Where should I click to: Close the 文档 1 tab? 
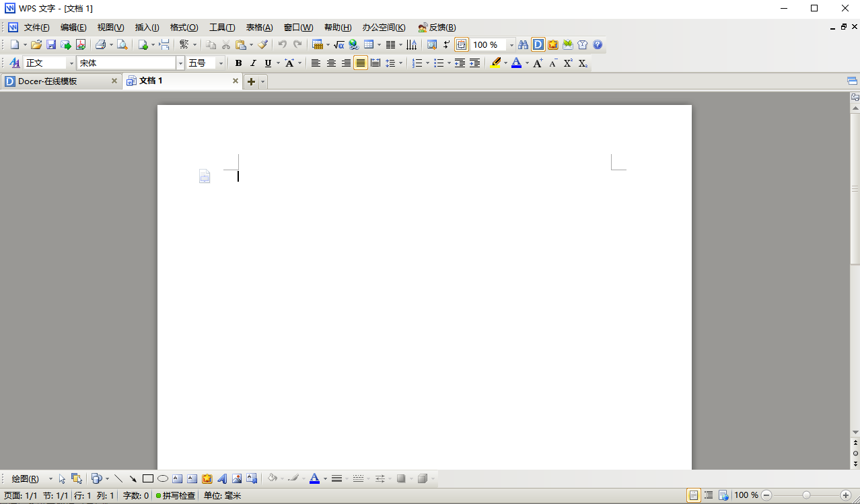coord(236,81)
